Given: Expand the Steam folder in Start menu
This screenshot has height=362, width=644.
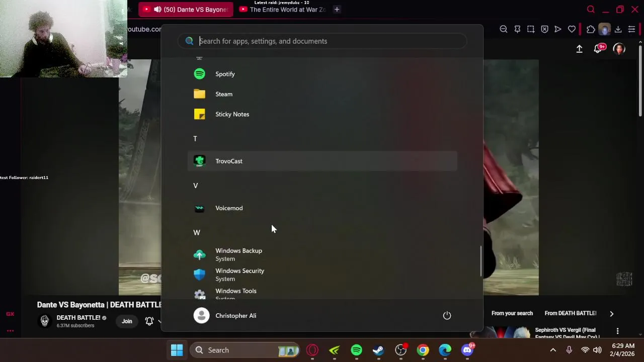Looking at the screenshot, I should coord(322,94).
